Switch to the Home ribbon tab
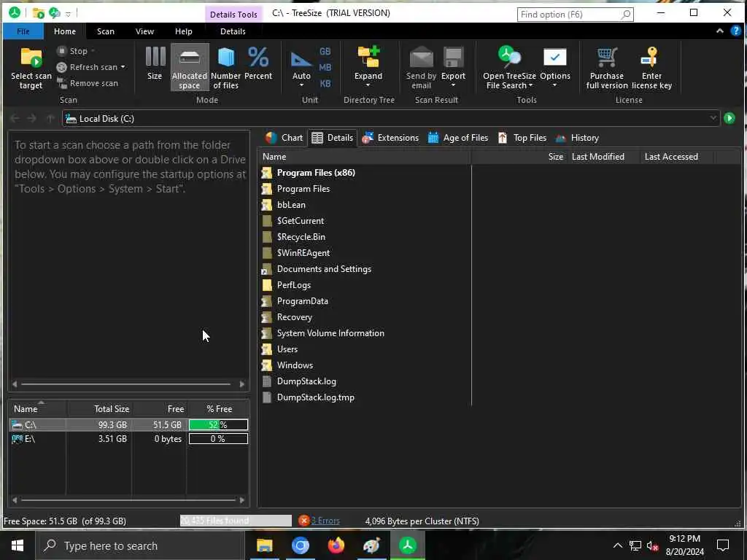This screenshot has width=747, height=560. pos(65,31)
